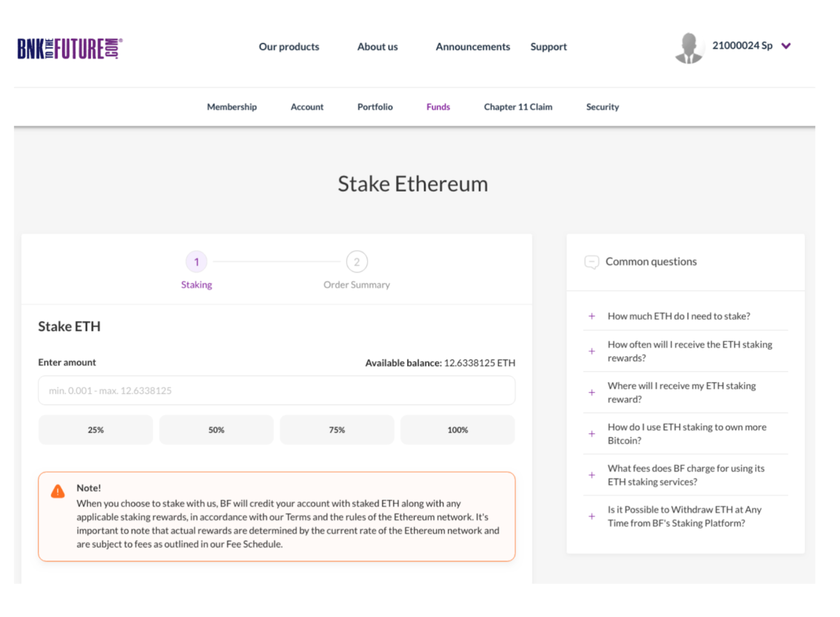The width and height of the screenshot is (840, 617).
Task: Open the account dropdown chevron
Action: [786, 46]
